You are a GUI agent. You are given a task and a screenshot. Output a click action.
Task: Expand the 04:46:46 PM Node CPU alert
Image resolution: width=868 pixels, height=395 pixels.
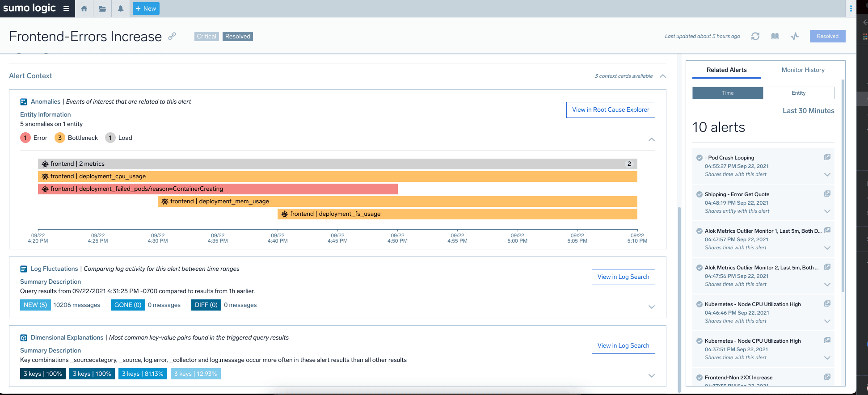tap(827, 321)
